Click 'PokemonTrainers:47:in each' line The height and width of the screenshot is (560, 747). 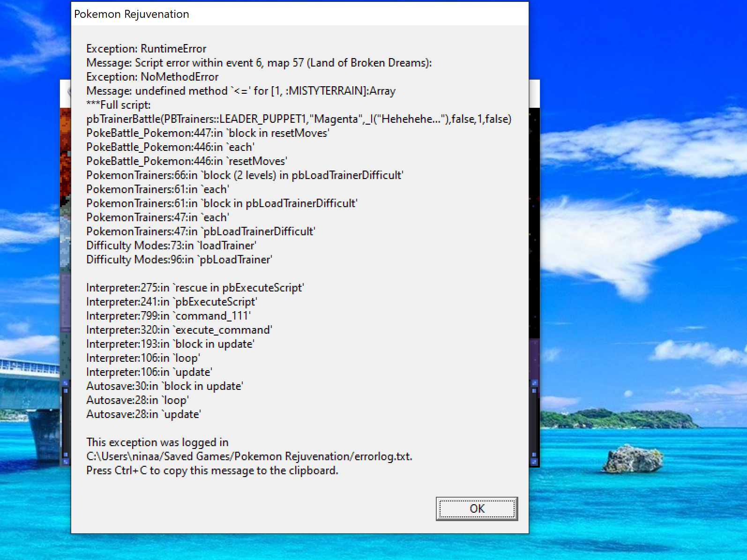point(158,217)
